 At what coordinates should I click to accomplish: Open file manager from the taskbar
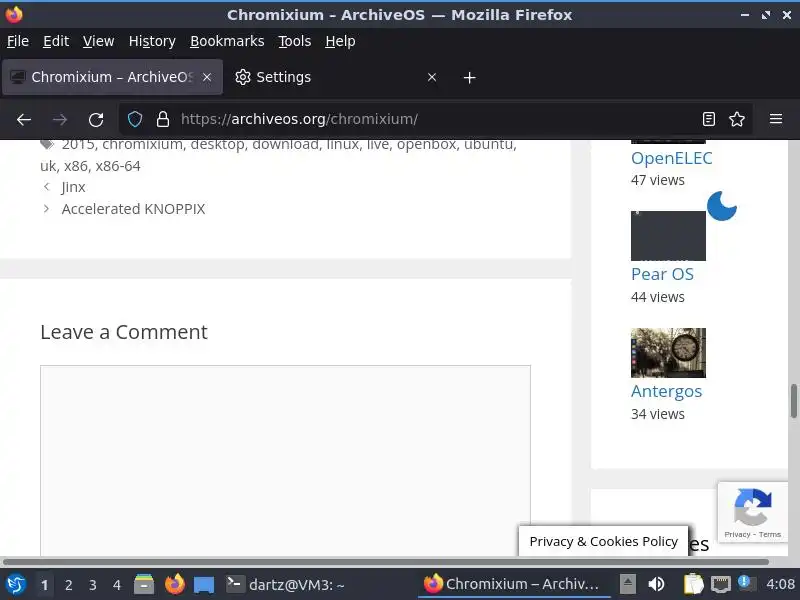(144, 584)
